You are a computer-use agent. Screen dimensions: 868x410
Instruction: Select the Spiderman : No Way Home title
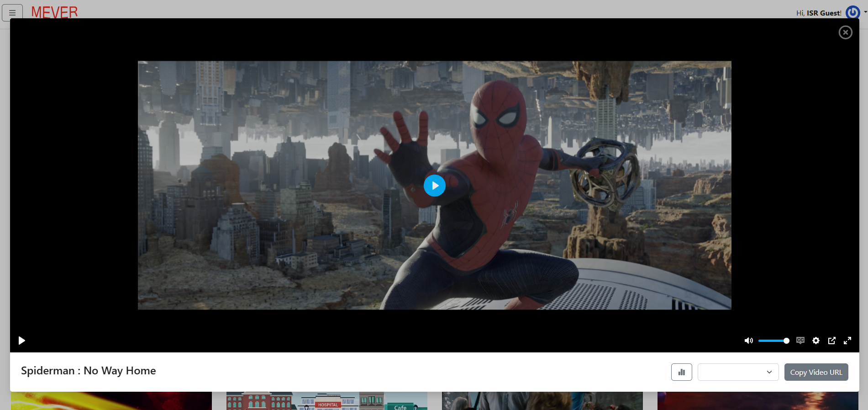(x=89, y=371)
